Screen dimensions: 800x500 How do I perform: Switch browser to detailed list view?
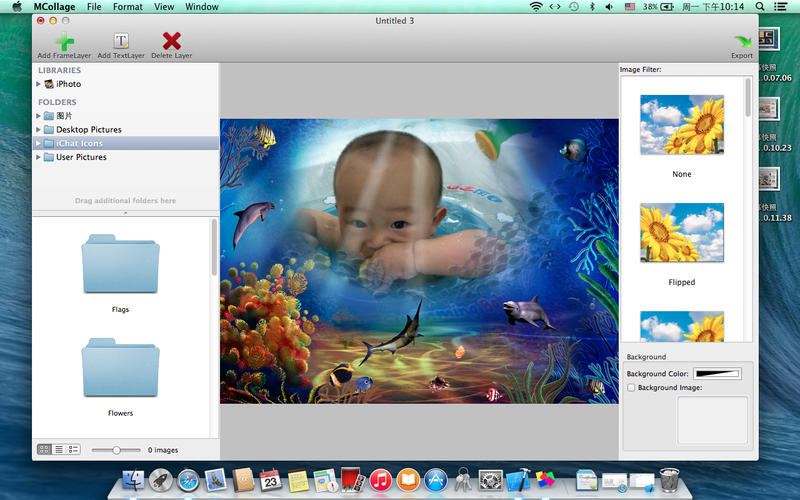73,450
